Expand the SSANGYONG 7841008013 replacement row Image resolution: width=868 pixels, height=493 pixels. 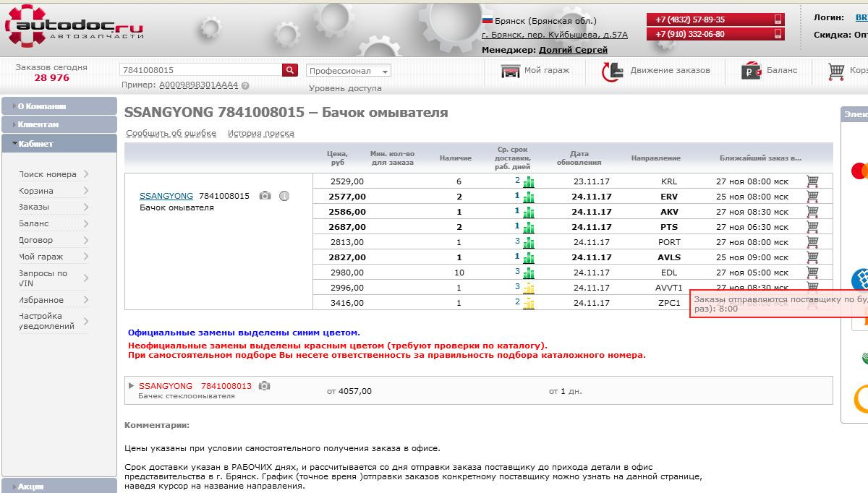[x=131, y=386]
